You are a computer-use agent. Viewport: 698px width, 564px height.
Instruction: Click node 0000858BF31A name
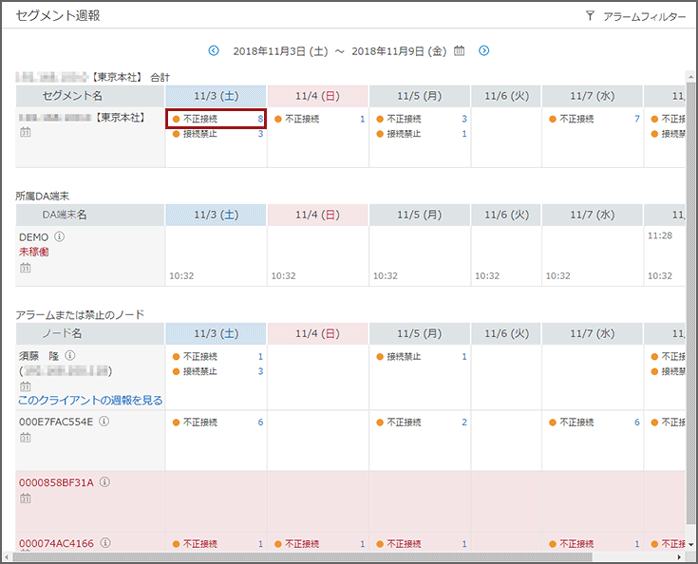coord(56,483)
